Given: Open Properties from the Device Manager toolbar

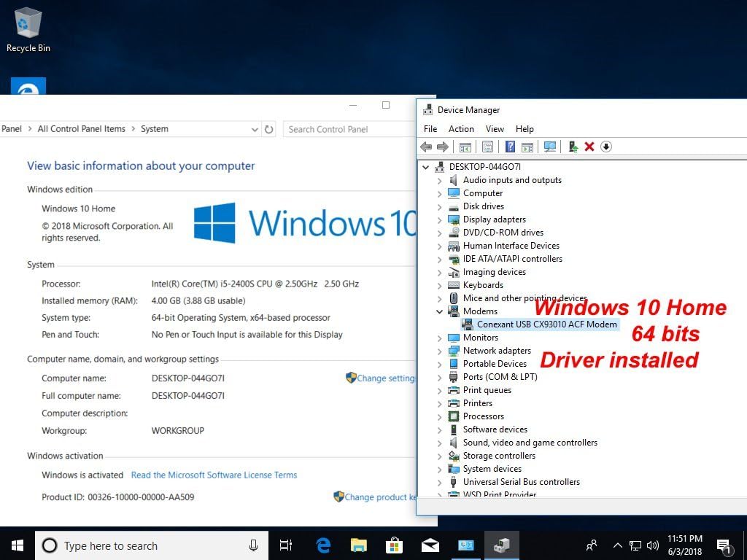Looking at the screenshot, I should (x=488, y=147).
